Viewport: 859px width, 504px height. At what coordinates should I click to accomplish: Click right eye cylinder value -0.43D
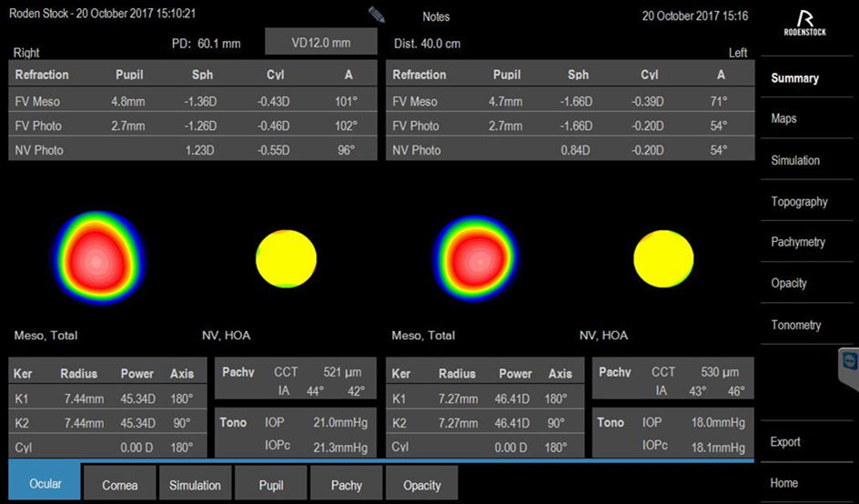pyautogui.click(x=272, y=101)
